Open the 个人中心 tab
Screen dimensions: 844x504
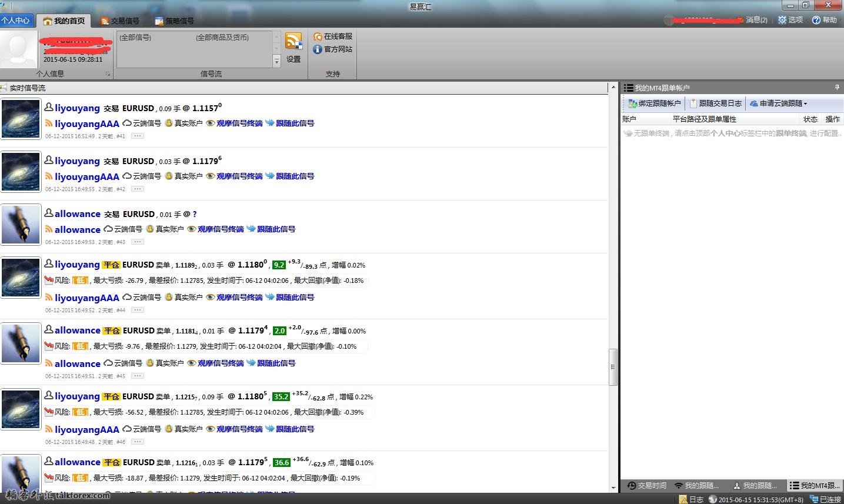pos(15,20)
